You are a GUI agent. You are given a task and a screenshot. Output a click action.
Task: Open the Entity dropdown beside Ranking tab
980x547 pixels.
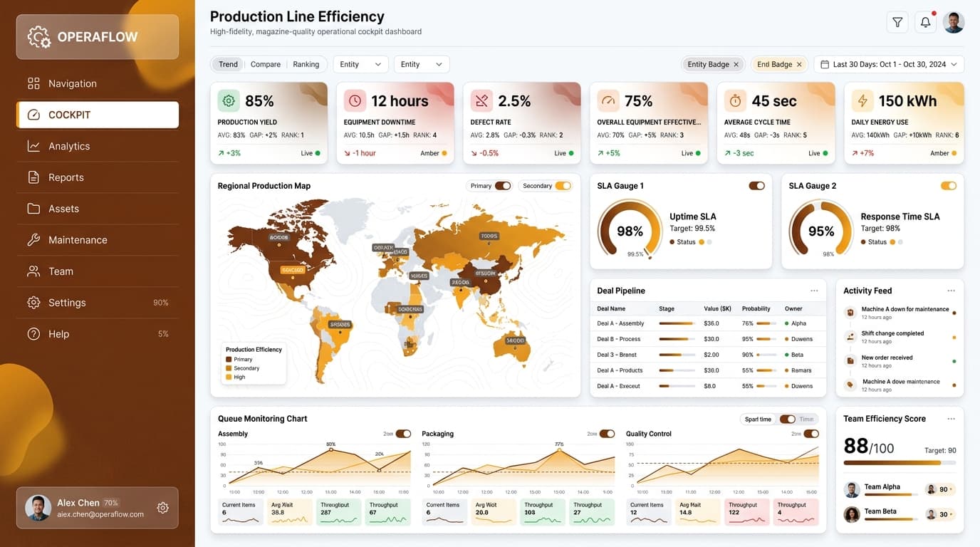[361, 64]
